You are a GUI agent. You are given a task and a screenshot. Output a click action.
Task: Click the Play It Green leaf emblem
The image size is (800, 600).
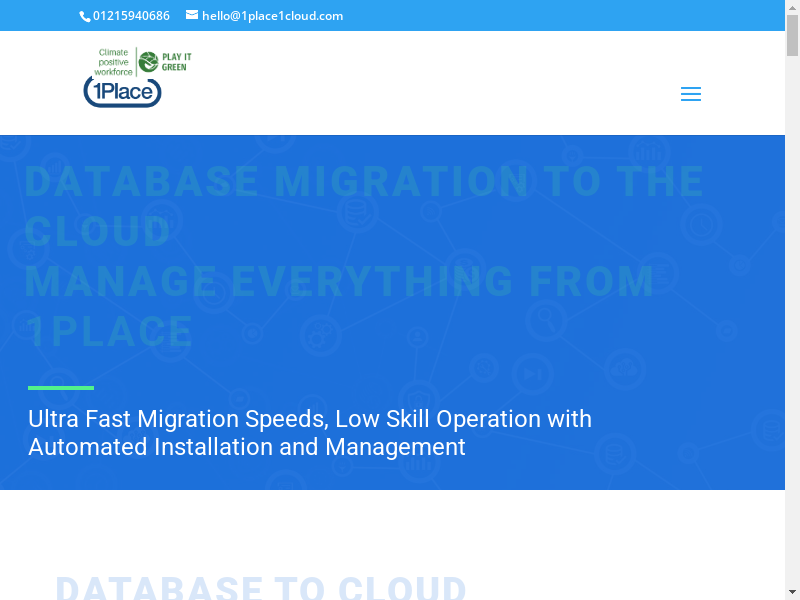[148, 62]
